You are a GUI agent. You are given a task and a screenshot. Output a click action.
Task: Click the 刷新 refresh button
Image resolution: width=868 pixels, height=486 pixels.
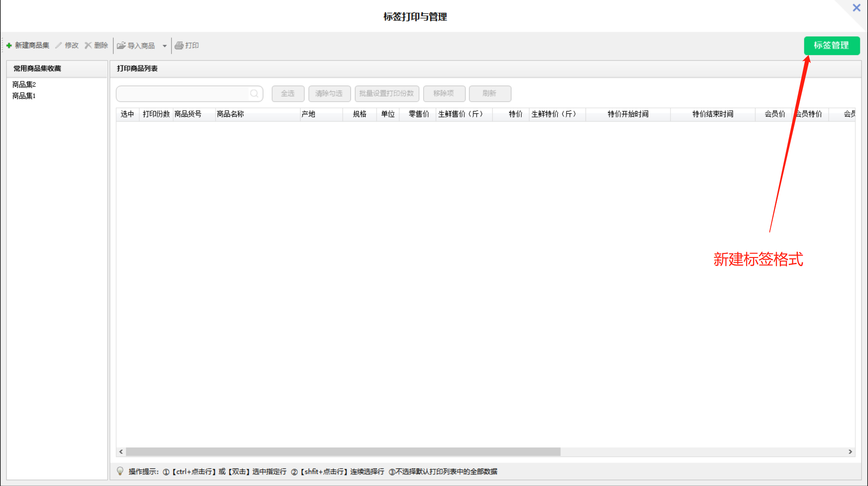490,93
